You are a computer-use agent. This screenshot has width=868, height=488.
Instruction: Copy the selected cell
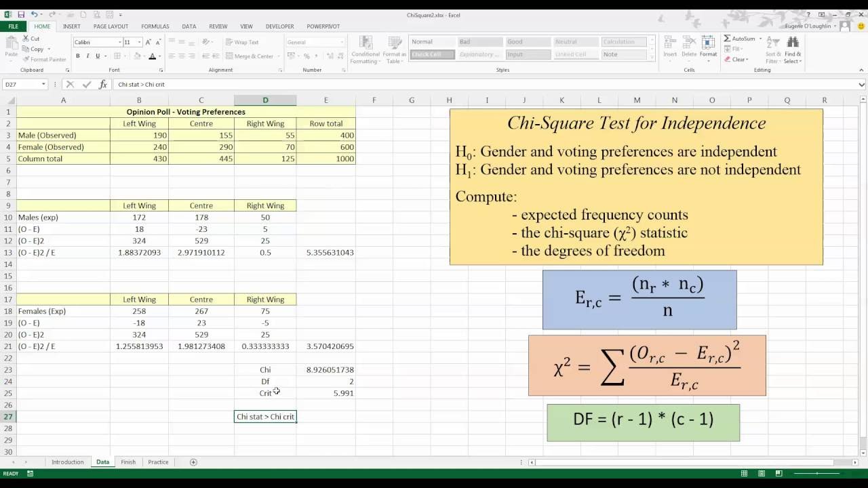pos(33,49)
